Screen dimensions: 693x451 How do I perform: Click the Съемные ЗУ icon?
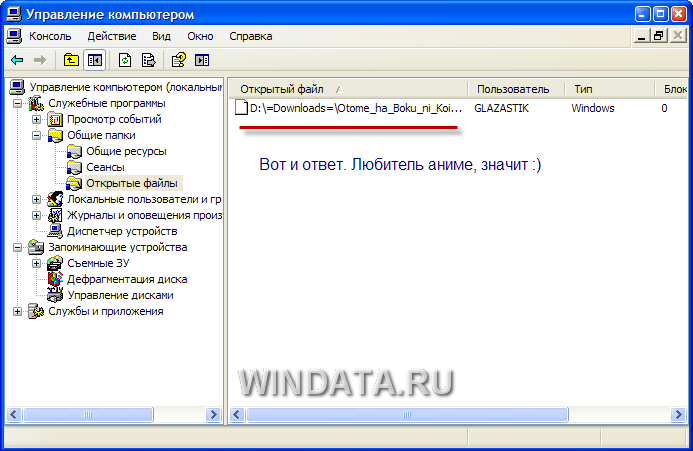[55, 263]
